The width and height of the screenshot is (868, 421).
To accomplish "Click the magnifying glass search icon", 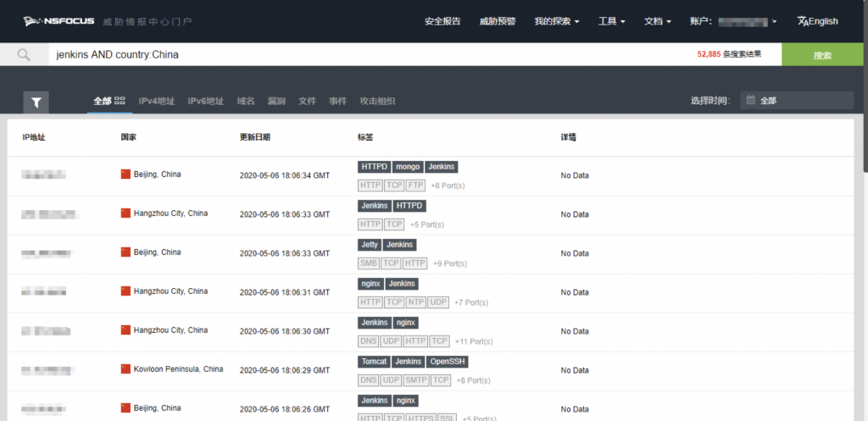I will (24, 55).
